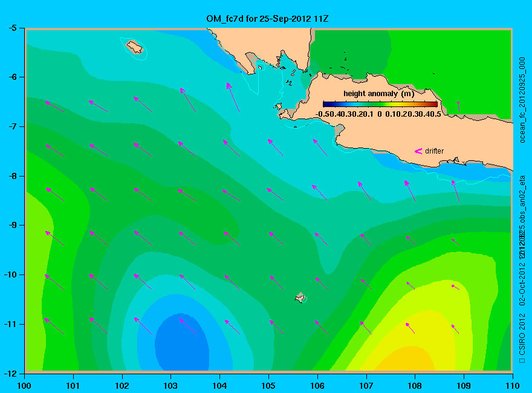Click the vertical "CSIRO 2012" credit text
The height and width of the screenshot is (393, 532).
(x=522, y=335)
